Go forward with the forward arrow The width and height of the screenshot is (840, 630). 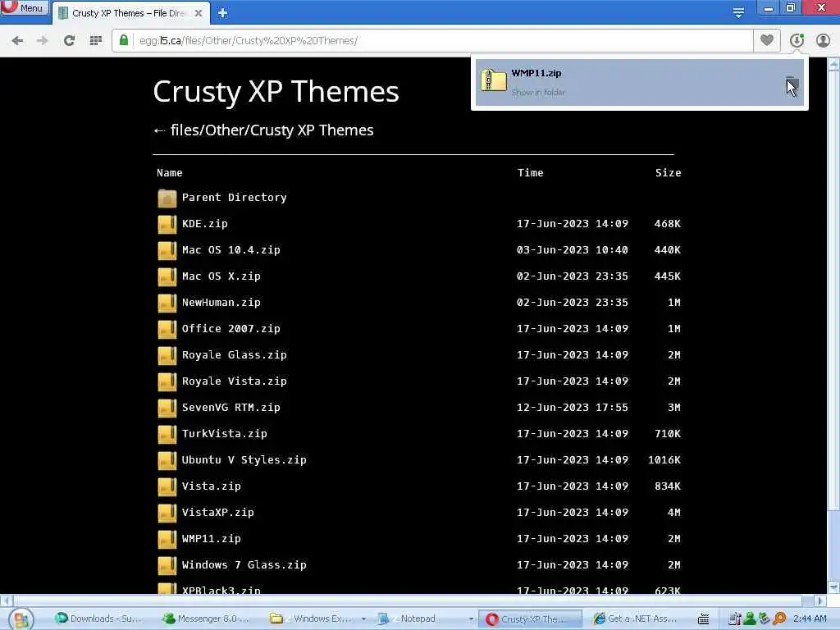(x=43, y=41)
